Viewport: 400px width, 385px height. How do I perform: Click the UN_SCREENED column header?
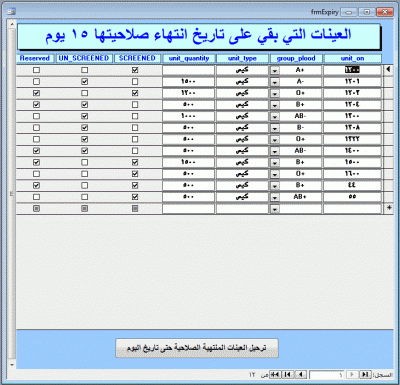pos(84,58)
